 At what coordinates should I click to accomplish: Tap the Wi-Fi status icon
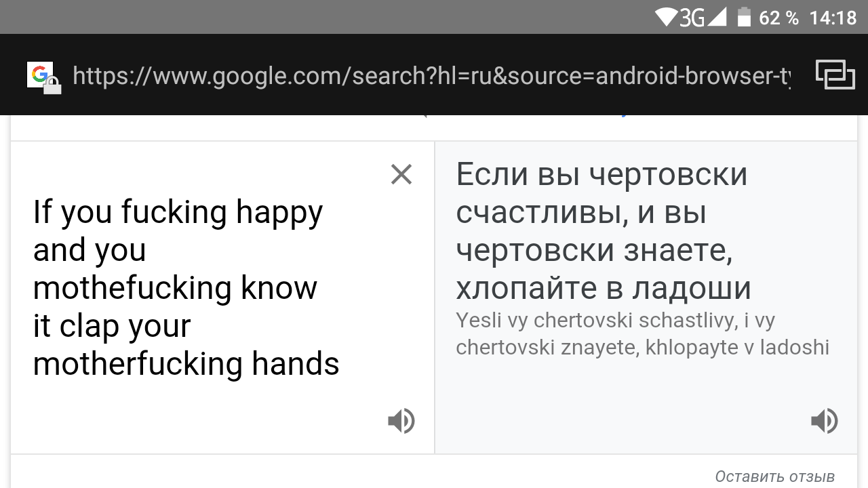[x=667, y=17]
